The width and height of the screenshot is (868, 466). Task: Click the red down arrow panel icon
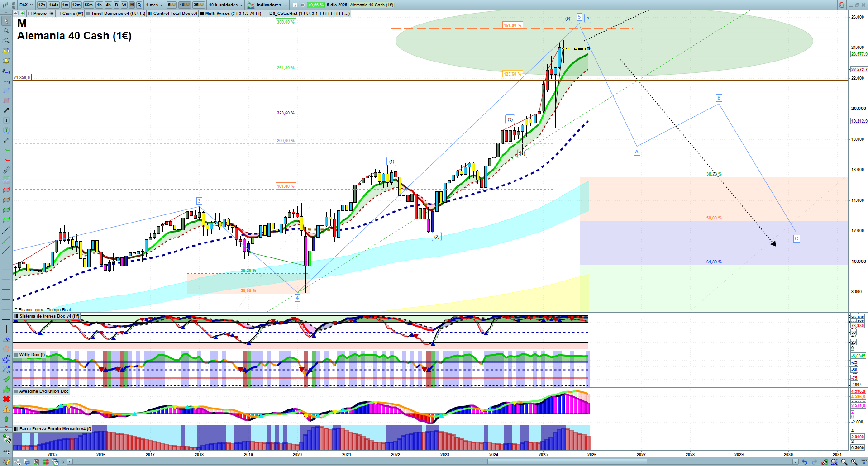[16, 14]
